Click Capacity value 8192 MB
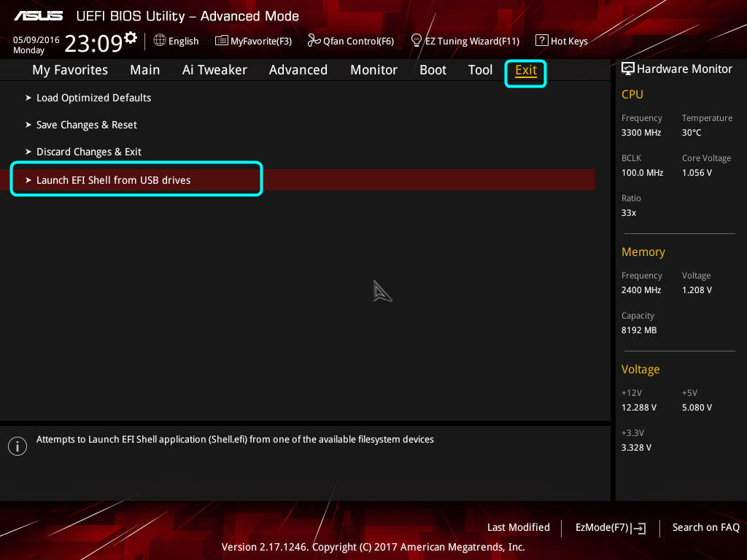Screen dimensions: 747x560 click(x=639, y=330)
